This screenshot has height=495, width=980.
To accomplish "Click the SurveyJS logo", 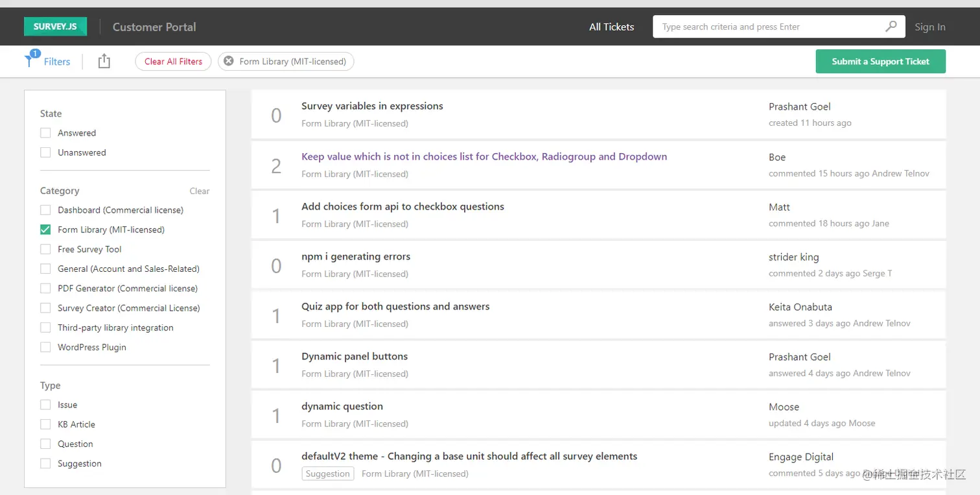I will [55, 27].
